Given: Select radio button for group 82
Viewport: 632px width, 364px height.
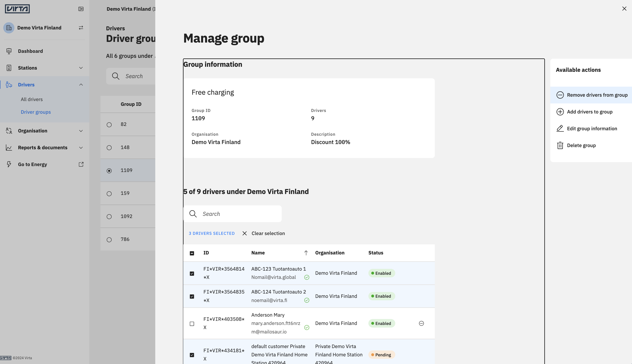Looking at the screenshot, I should (109, 125).
